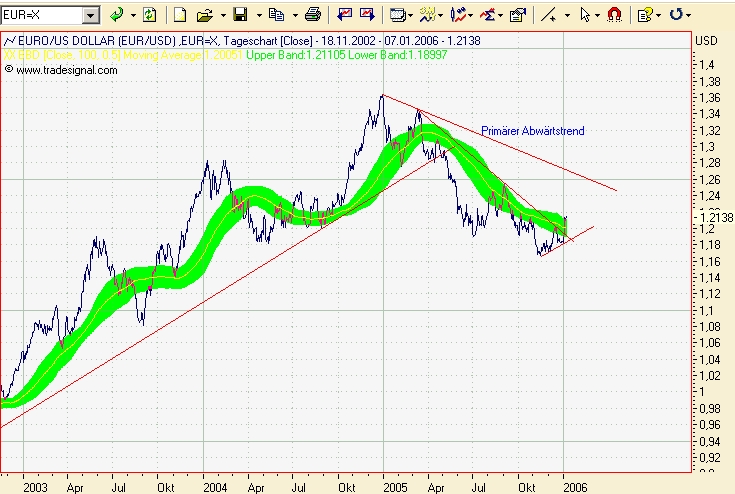Image resolution: width=735 pixels, height=494 pixels.
Task: Click the green return arrow icon
Action: tap(116, 15)
